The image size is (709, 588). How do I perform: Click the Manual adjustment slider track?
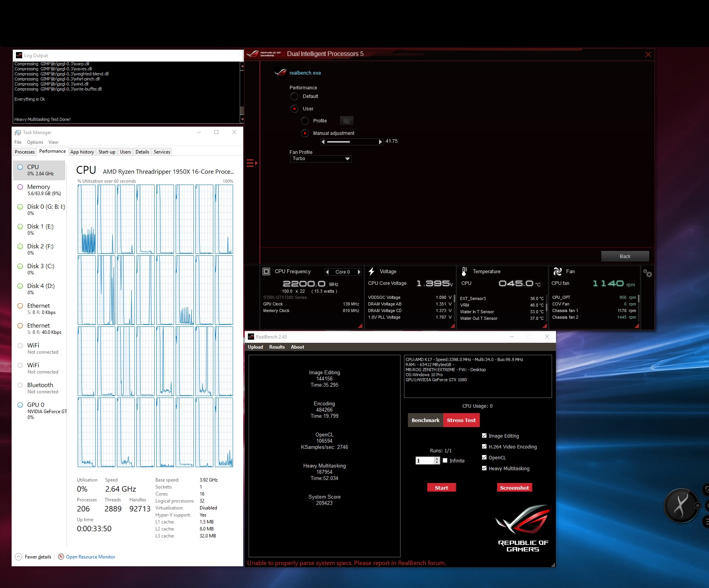tap(352, 142)
